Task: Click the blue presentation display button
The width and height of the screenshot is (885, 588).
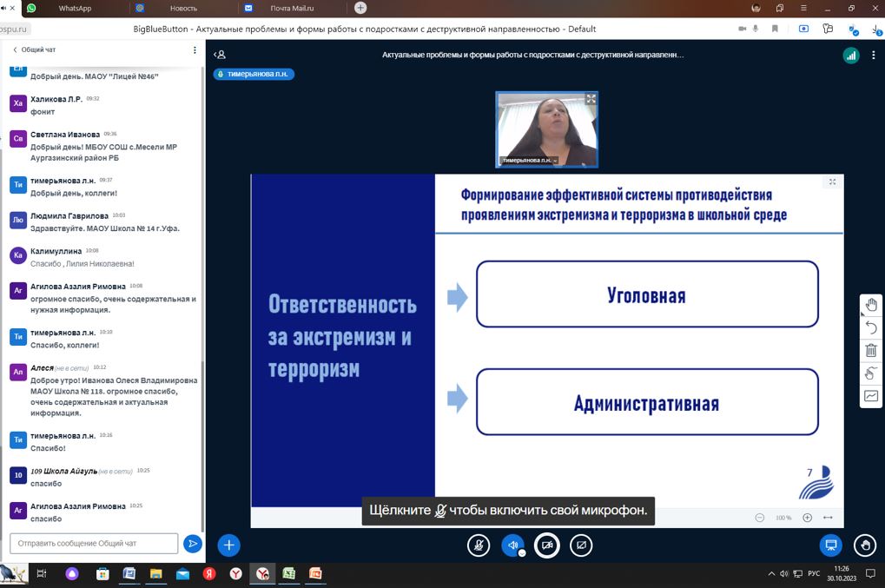Action: (830, 545)
